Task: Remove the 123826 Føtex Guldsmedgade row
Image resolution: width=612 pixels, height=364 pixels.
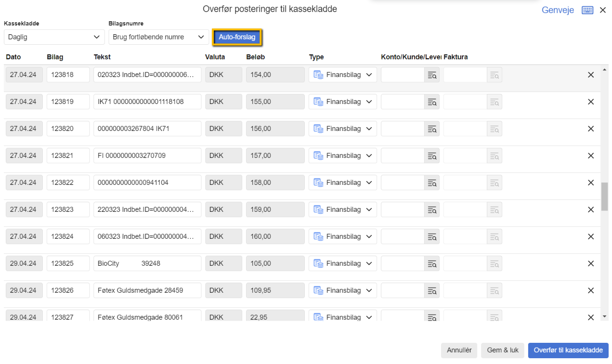Action: (x=591, y=291)
